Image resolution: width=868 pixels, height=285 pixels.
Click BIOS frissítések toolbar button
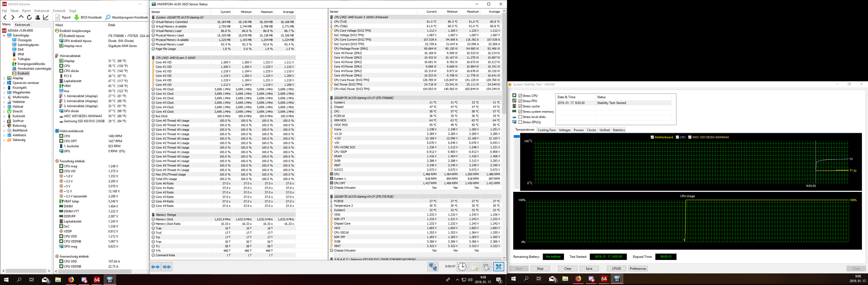pos(88,17)
